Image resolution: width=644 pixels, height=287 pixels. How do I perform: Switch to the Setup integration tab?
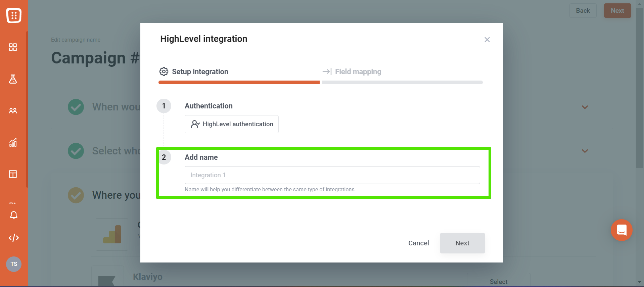194,72
